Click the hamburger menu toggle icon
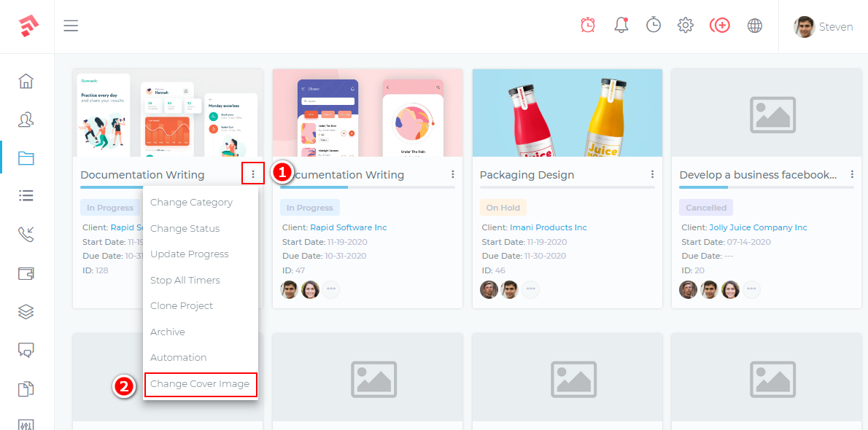 pos(71,26)
